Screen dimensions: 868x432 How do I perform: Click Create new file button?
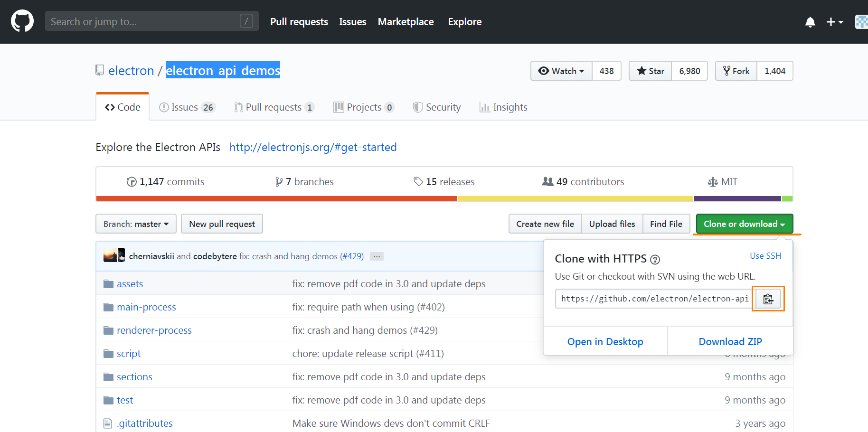coord(545,224)
